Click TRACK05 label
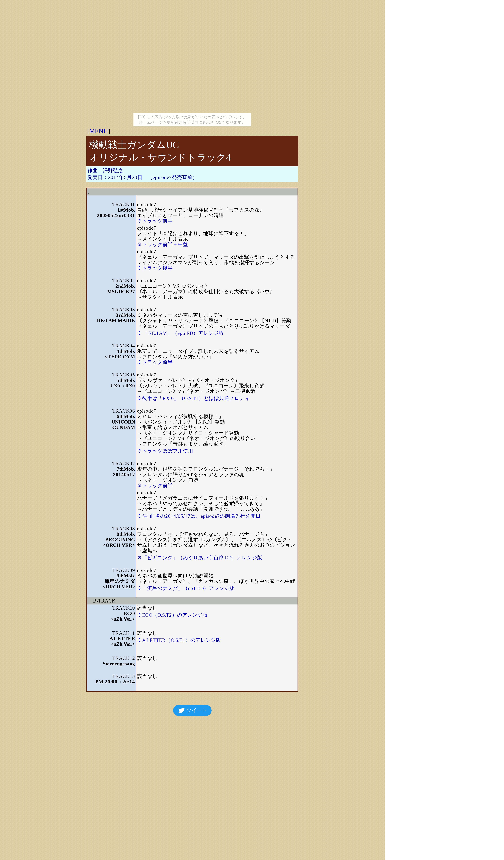This screenshot has height=860, width=504. (x=124, y=375)
